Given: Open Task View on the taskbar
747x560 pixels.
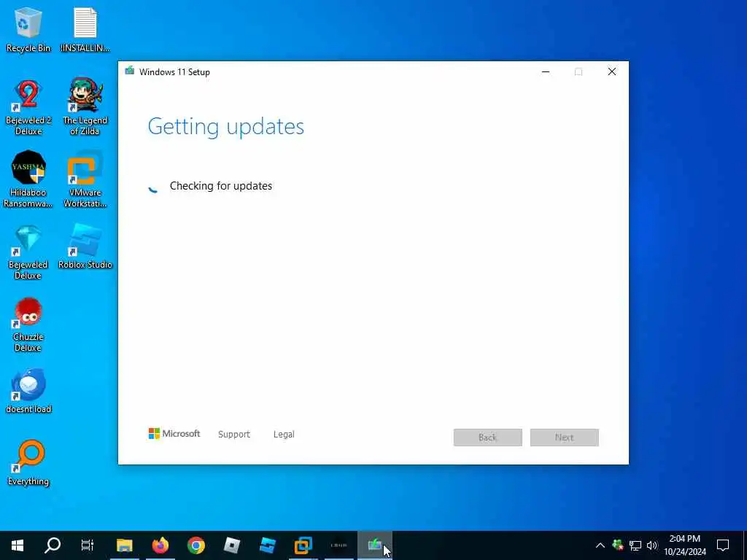Looking at the screenshot, I should pyautogui.click(x=88, y=545).
